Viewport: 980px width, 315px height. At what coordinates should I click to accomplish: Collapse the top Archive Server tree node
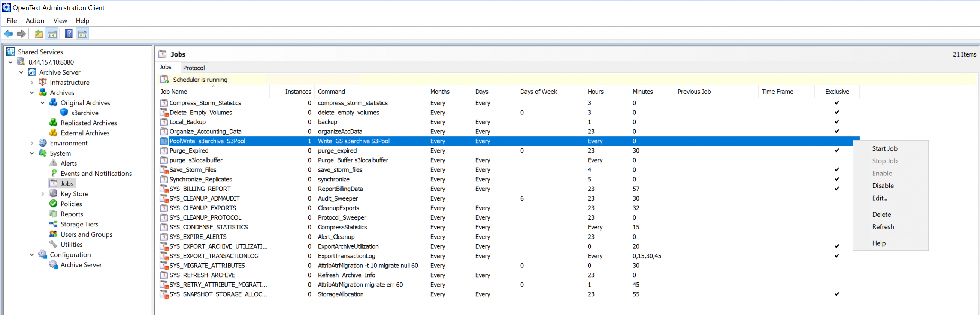coord(21,72)
